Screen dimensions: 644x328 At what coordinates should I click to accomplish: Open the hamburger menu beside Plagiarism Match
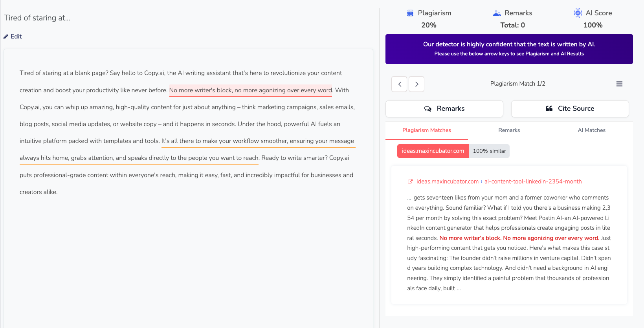tap(619, 84)
